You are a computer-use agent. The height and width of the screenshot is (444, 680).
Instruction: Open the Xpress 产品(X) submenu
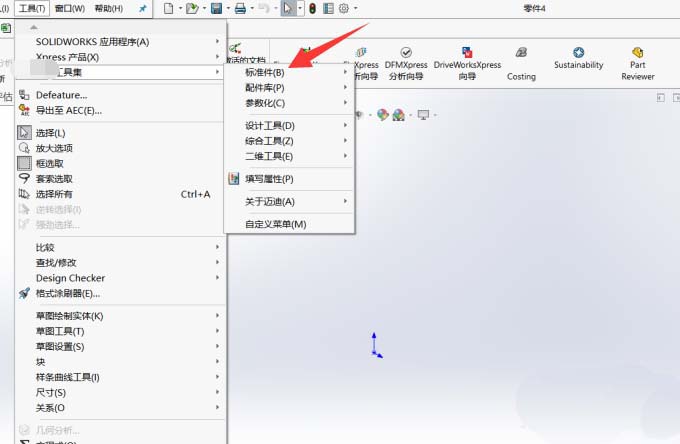121,57
